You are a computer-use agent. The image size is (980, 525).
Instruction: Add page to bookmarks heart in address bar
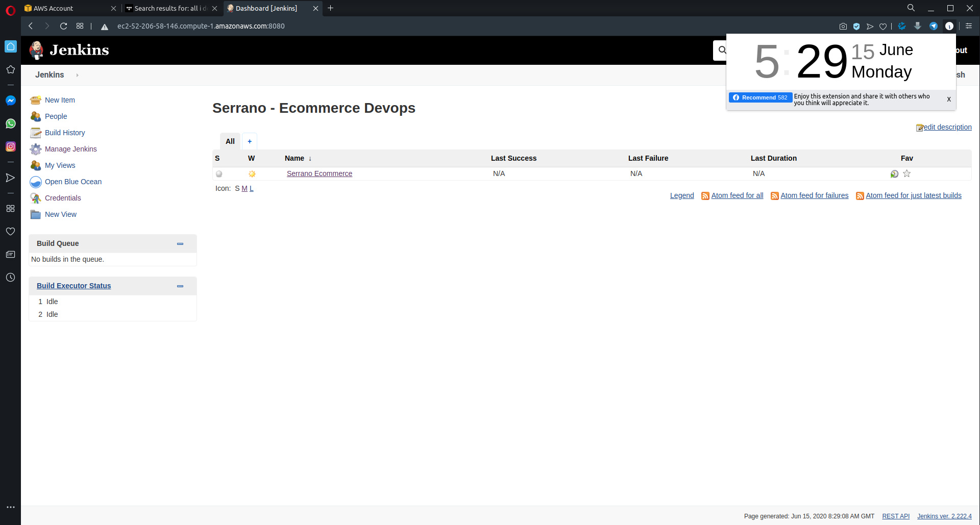(x=883, y=27)
